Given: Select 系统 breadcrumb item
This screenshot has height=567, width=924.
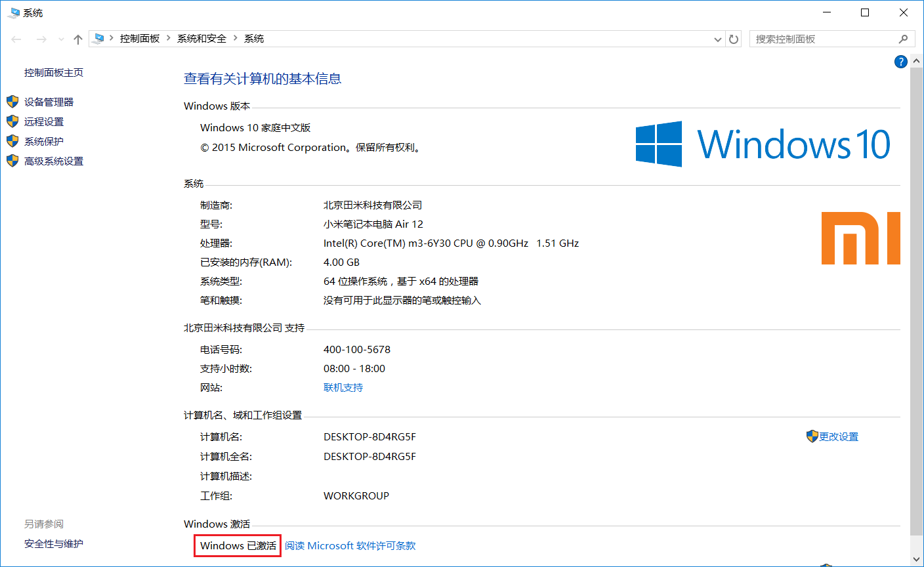Looking at the screenshot, I should coord(254,39).
